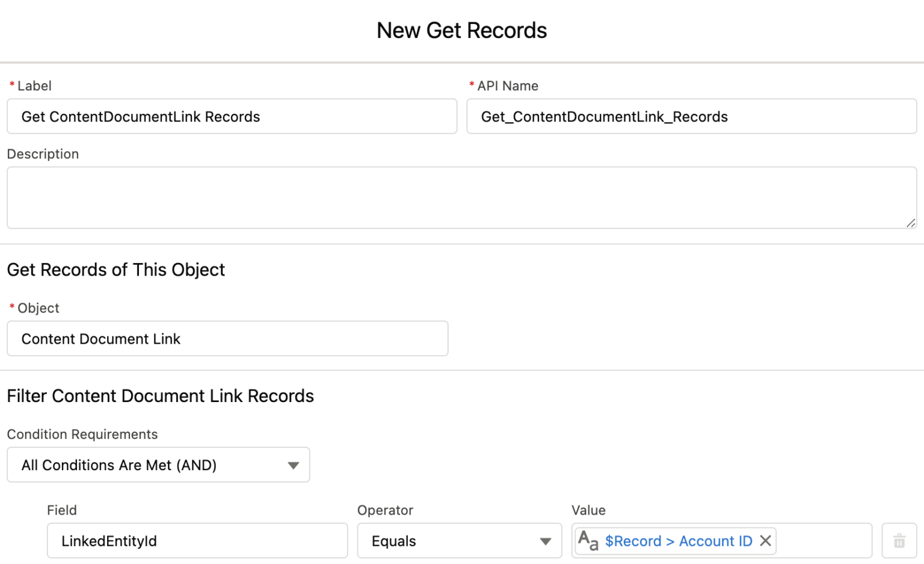Click the Get Records of This Object section header

pyautogui.click(x=115, y=270)
